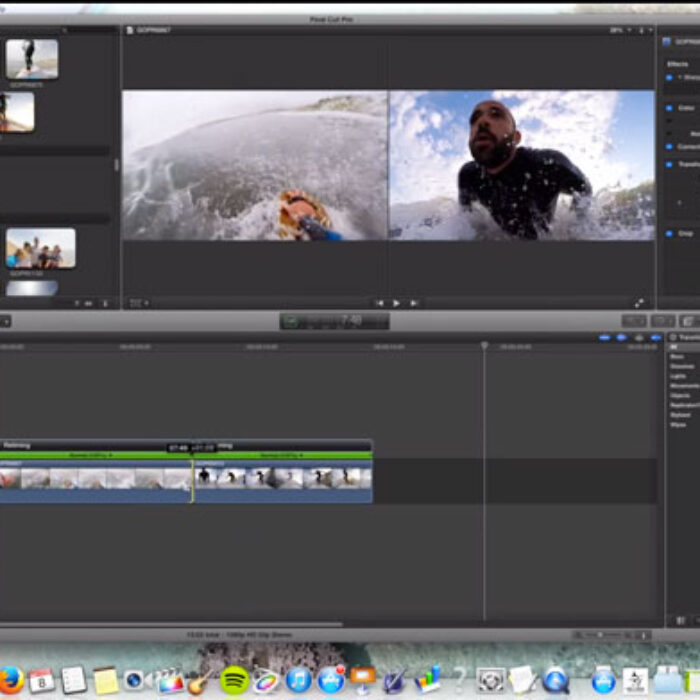
Task: Uncheck the Crop section checkbox
Action: point(669,233)
